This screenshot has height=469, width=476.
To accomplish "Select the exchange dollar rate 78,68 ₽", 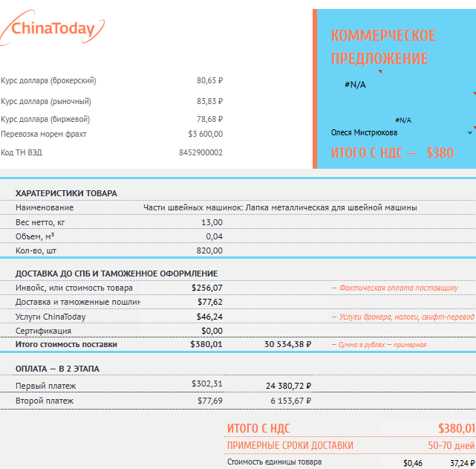I will pos(209,119).
